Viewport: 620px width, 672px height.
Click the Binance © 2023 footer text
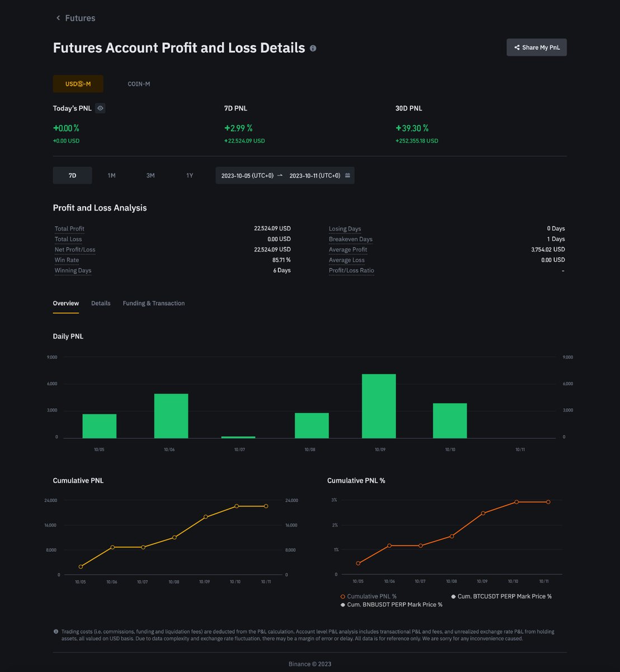pyautogui.click(x=310, y=664)
